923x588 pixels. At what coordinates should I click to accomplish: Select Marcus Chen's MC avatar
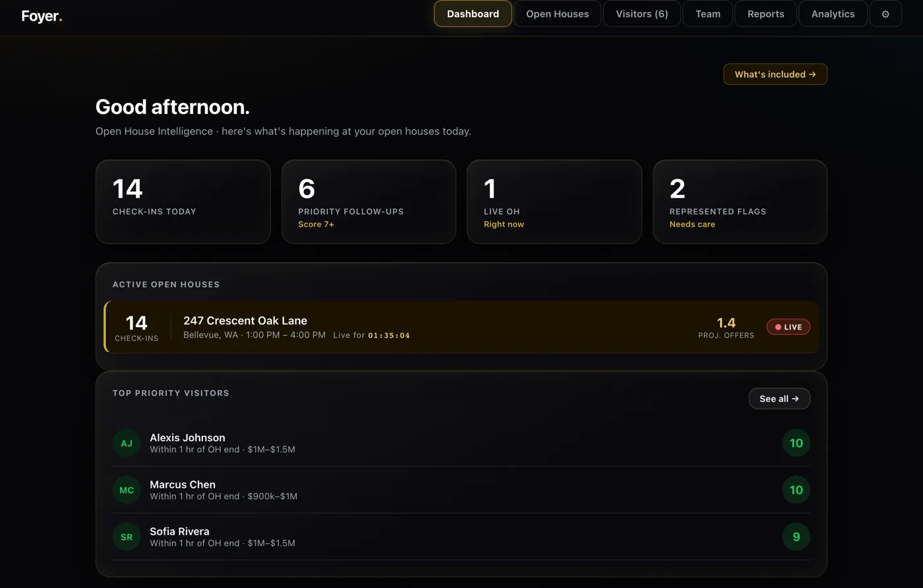coord(127,490)
